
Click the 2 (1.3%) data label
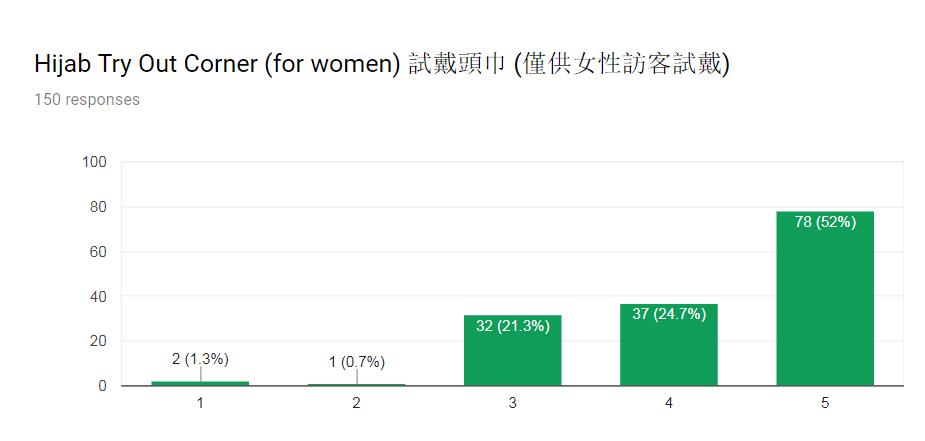point(200,359)
